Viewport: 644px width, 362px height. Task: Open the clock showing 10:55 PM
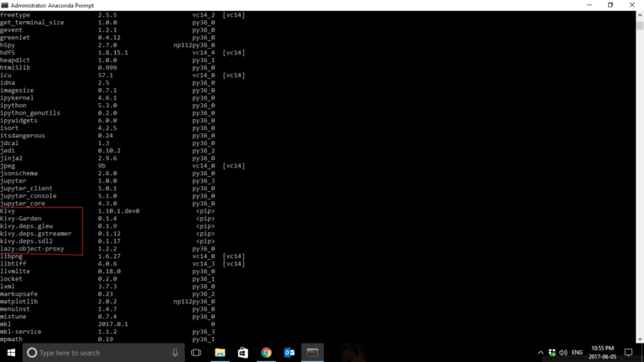(603, 353)
